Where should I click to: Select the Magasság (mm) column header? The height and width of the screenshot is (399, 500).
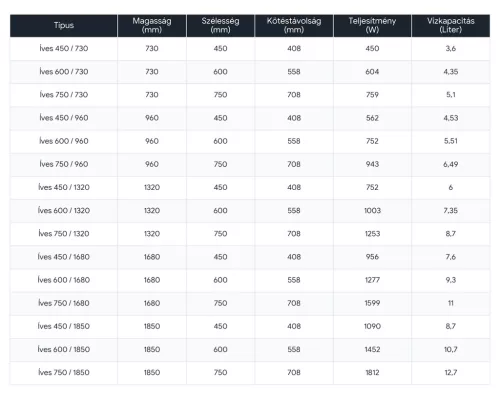152,25
